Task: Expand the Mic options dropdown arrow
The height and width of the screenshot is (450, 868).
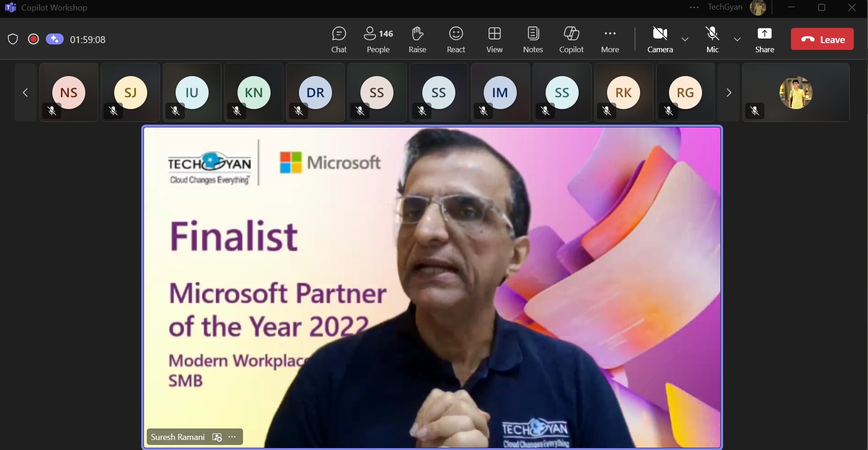Action: (x=737, y=39)
